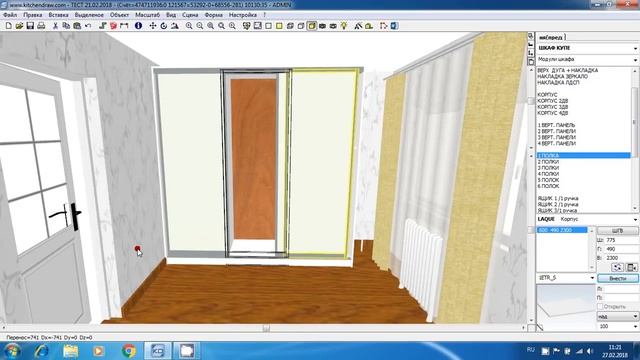The height and width of the screenshot is (360, 640).
Task: Copy selection with the Copy icon
Action: pos(66,26)
